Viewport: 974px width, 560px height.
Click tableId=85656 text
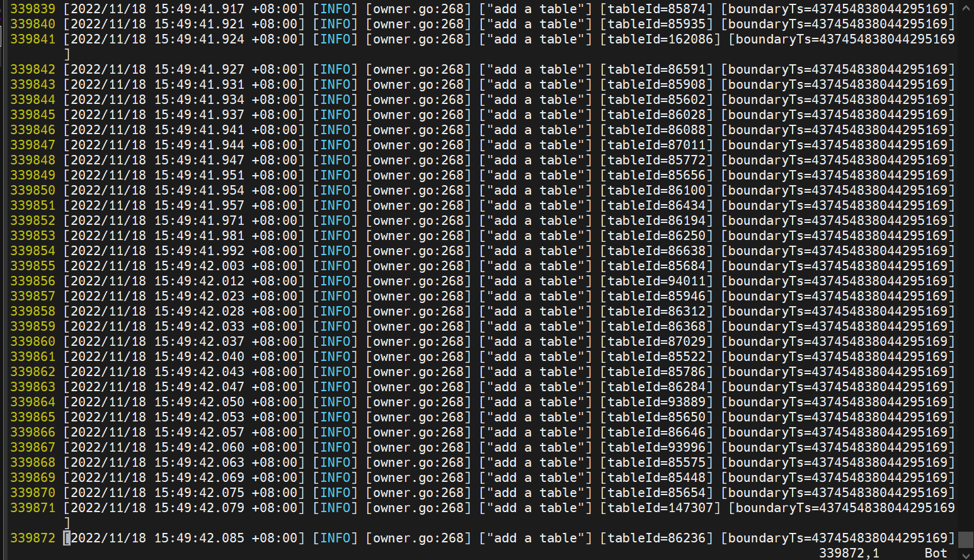(657, 175)
